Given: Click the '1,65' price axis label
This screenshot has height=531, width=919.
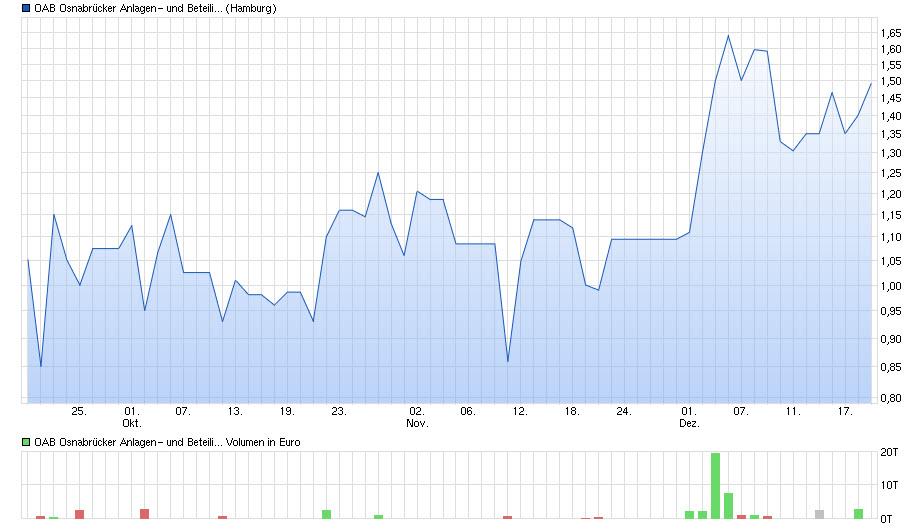Looking at the screenshot, I should pyautogui.click(x=891, y=34).
